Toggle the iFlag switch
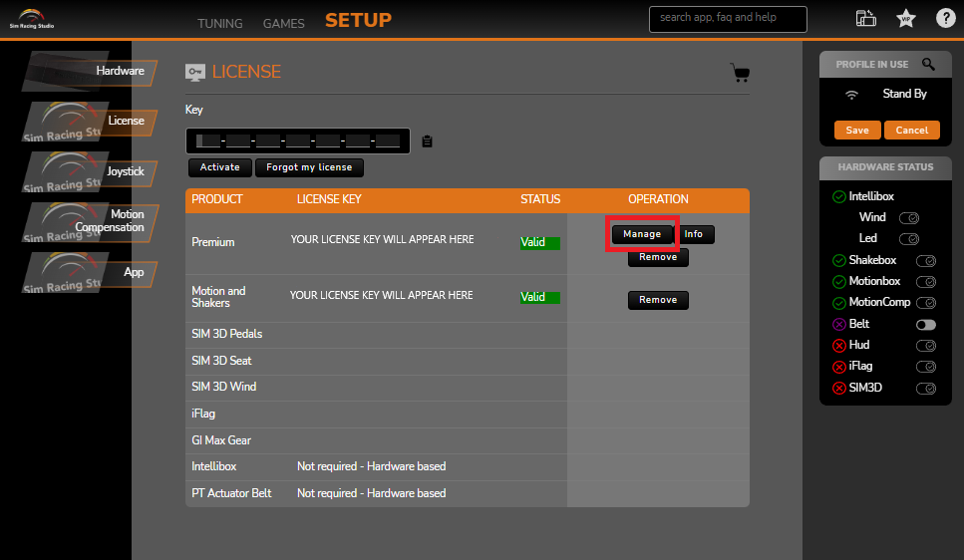This screenshot has width=964, height=560. [926, 367]
